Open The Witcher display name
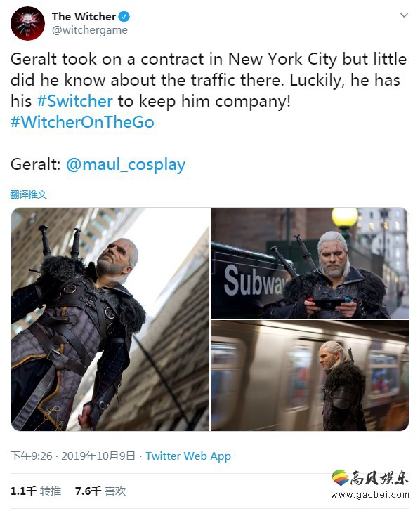 (x=84, y=16)
